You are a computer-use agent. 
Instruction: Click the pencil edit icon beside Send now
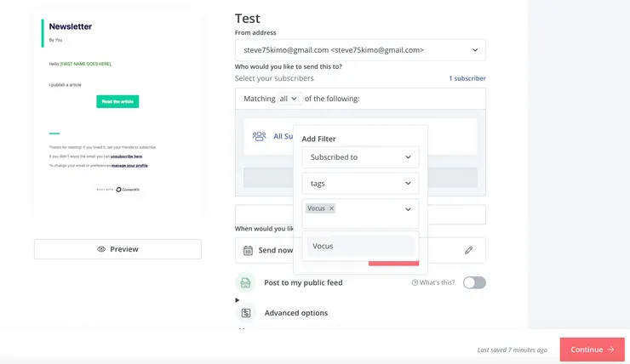[x=468, y=251]
